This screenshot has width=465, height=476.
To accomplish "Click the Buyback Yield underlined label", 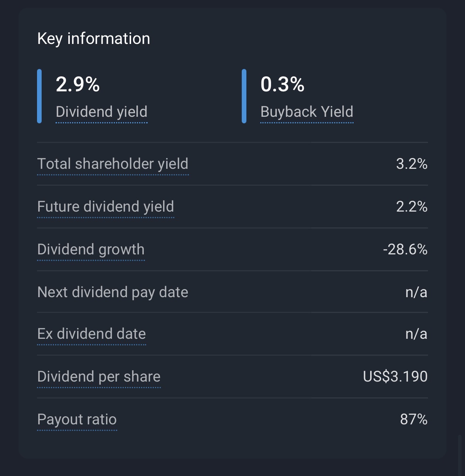I will point(307,112).
